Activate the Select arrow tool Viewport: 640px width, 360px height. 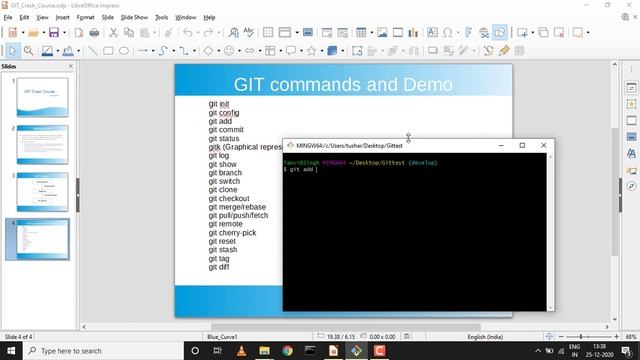point(13,51)
